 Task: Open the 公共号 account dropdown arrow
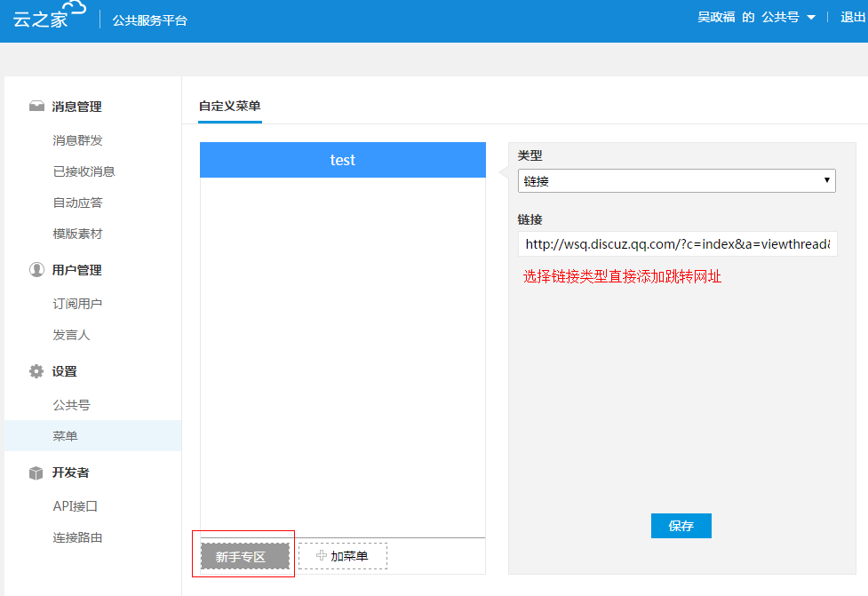810,18
